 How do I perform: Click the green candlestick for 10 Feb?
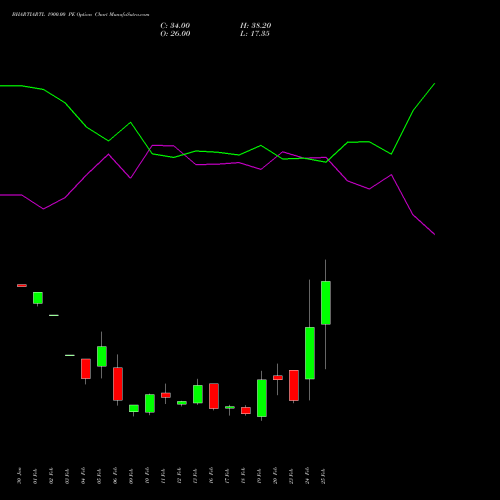point(150,403)
